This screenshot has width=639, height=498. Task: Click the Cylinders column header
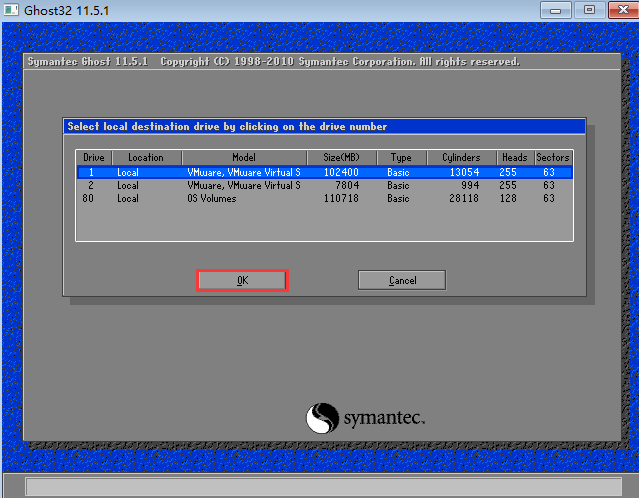point(461,158)
